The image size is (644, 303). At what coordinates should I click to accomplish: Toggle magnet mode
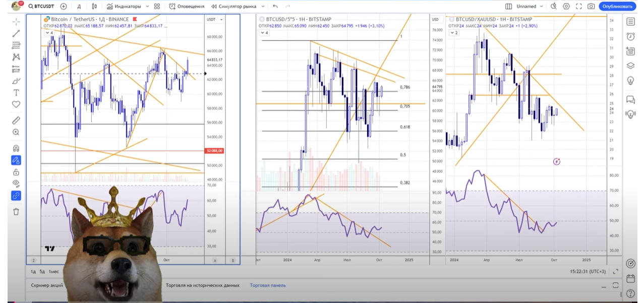coord(16,148)
